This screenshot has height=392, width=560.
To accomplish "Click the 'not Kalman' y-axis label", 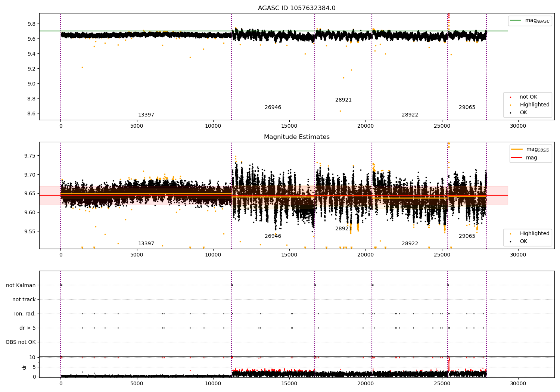I will pos(21,285).
